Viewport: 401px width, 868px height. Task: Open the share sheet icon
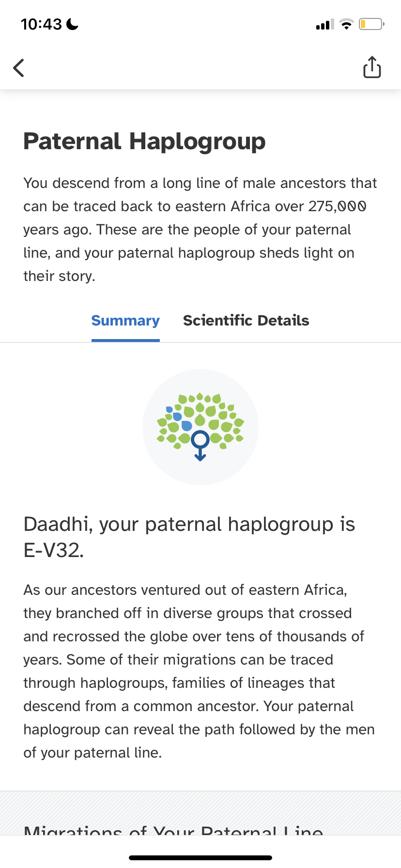tap(372, 67)
